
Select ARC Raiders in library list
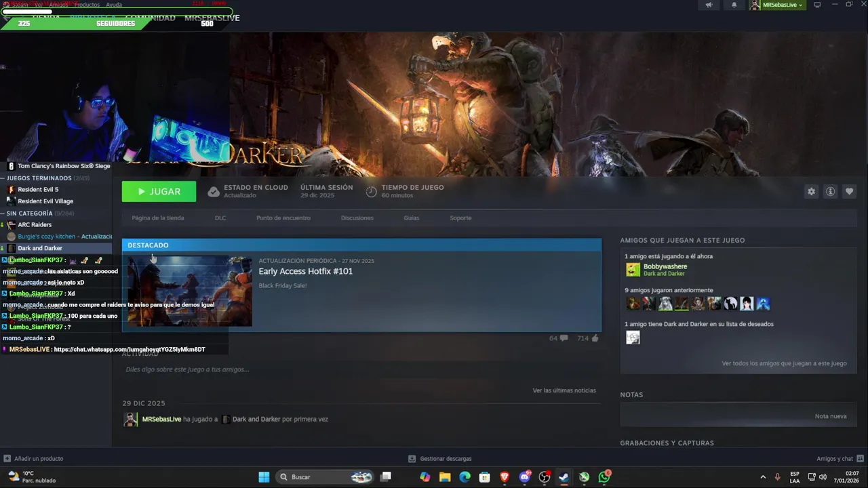tap(35, 225)
